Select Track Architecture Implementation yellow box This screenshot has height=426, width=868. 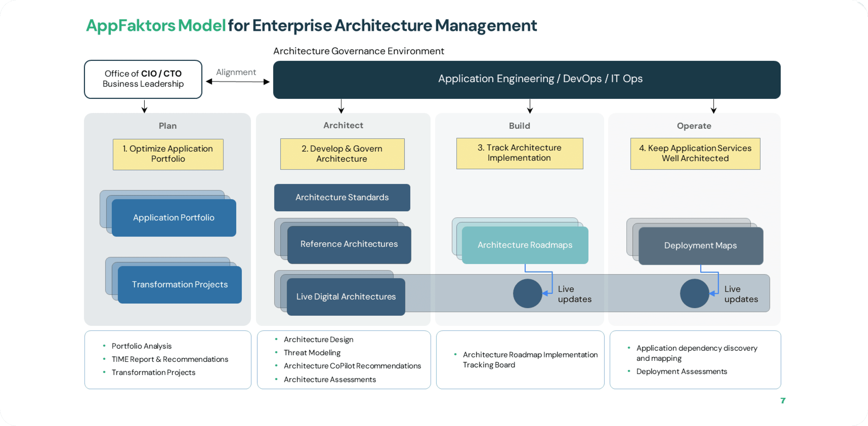tap(519, 153)
